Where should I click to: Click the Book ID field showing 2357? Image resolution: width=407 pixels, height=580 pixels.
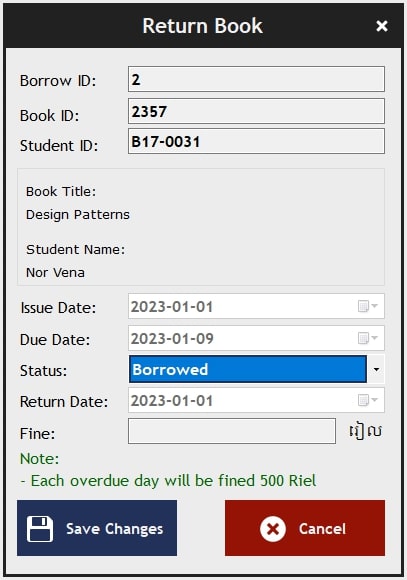click(x=256, y=111)
